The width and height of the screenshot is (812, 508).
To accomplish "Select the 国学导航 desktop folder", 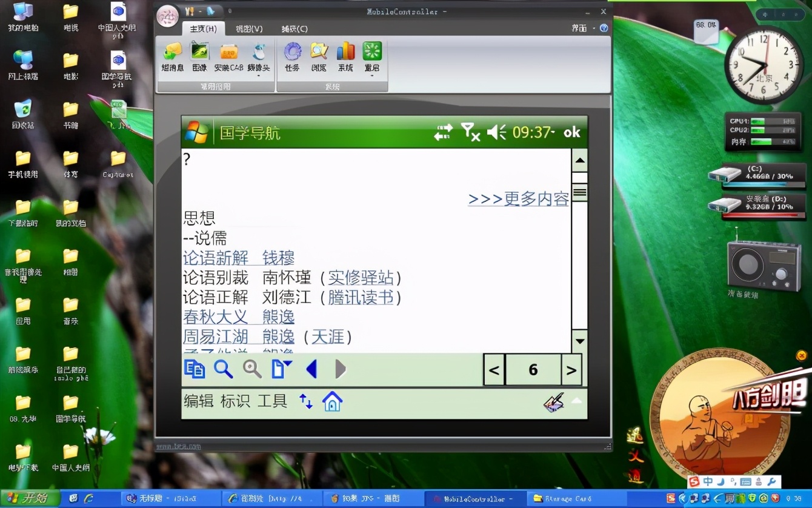I will 71,408.
